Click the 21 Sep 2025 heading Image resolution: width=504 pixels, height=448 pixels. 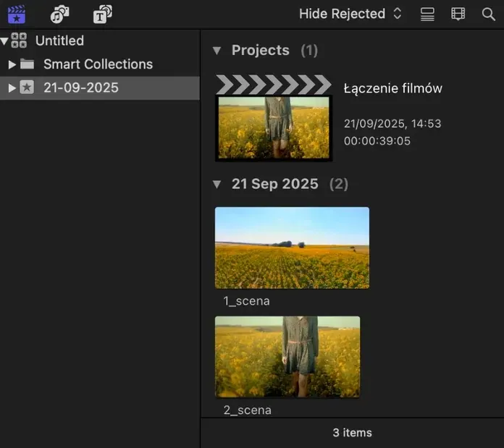pos(275,184)
